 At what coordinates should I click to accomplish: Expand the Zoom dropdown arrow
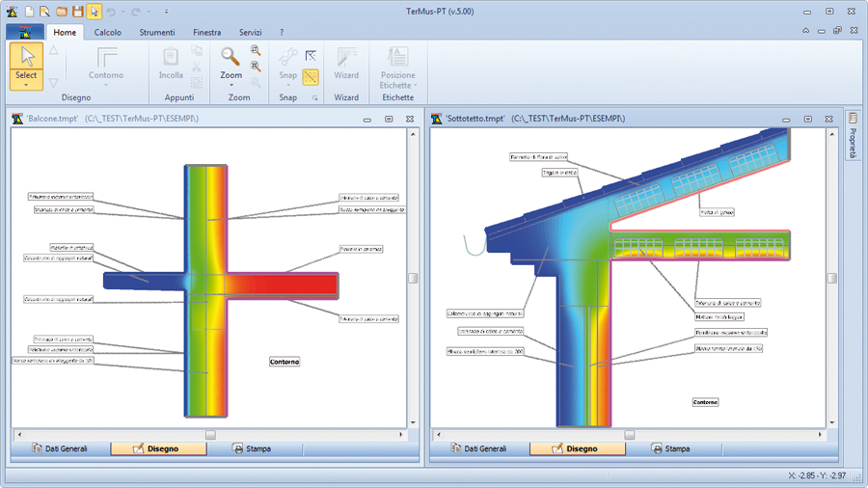pos(231,85)
